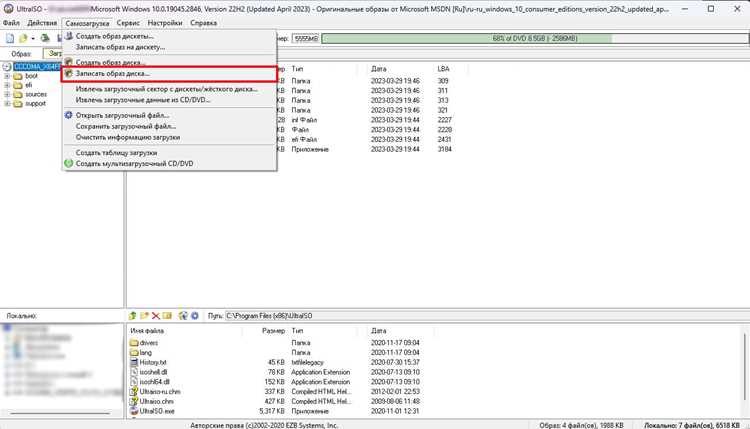Choose Создать таблицу загрузки
This screenshot has width=750, height=429.
click(x=170, y=153)
